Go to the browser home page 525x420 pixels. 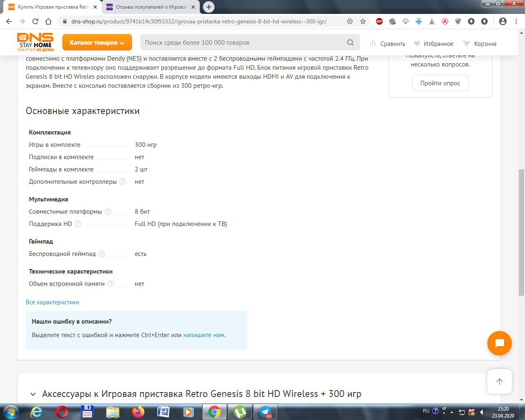pos(48,21)
